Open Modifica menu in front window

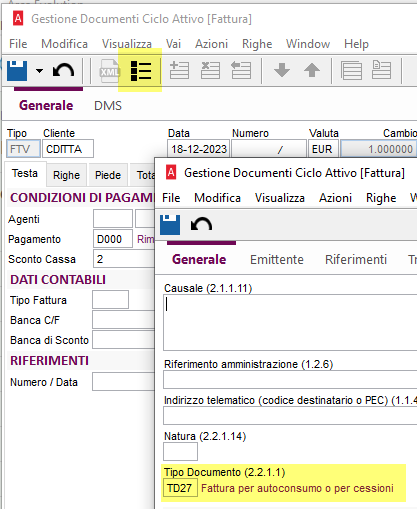click(x=217, y=198)
